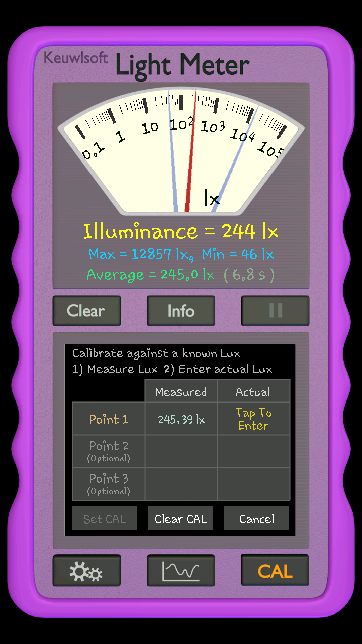Click the Average = 245.0 lx text
The width and height of the screenshot is (362, 644).
[150, 275]
